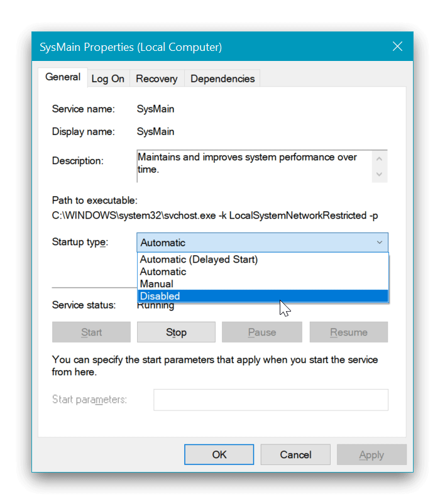Cancel the properties changes
Image resolution: width=445 pixels, height=504 pixels.
click(x=295, y=454)
